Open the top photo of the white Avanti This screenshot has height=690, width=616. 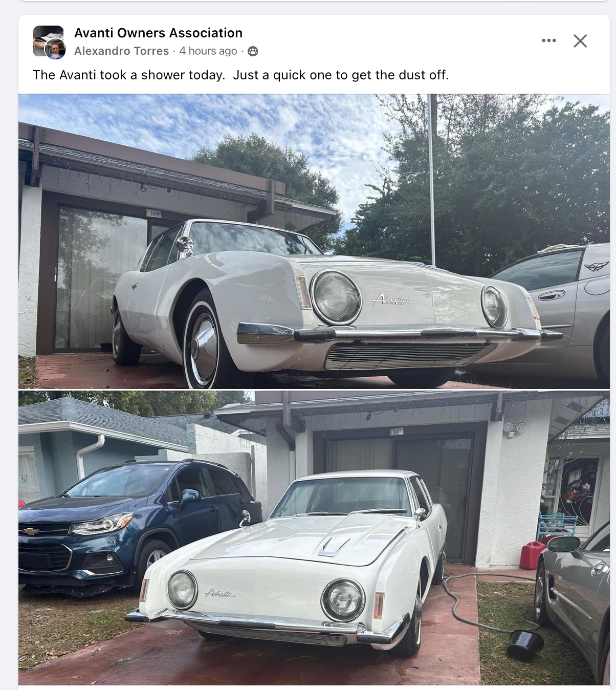[x=314, y=241]
